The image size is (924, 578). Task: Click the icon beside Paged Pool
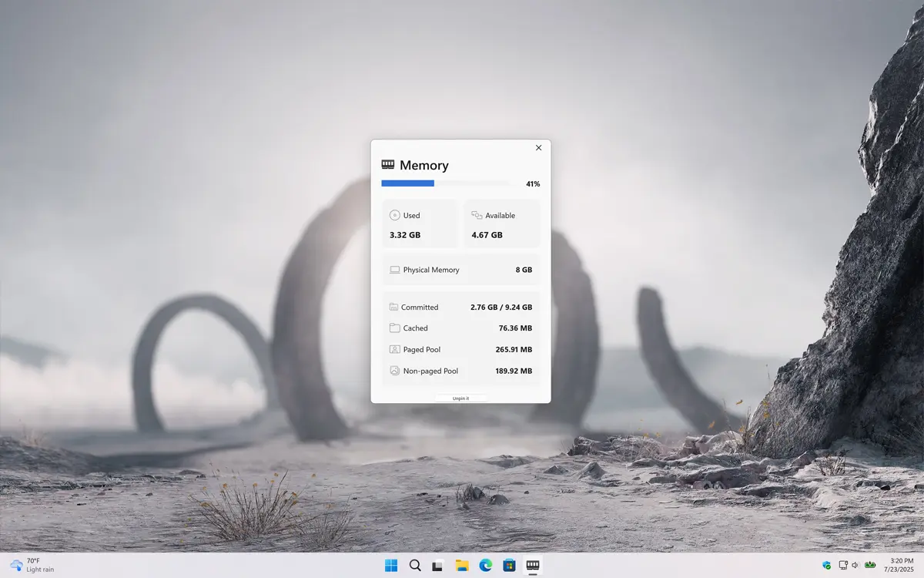point(395,349)
